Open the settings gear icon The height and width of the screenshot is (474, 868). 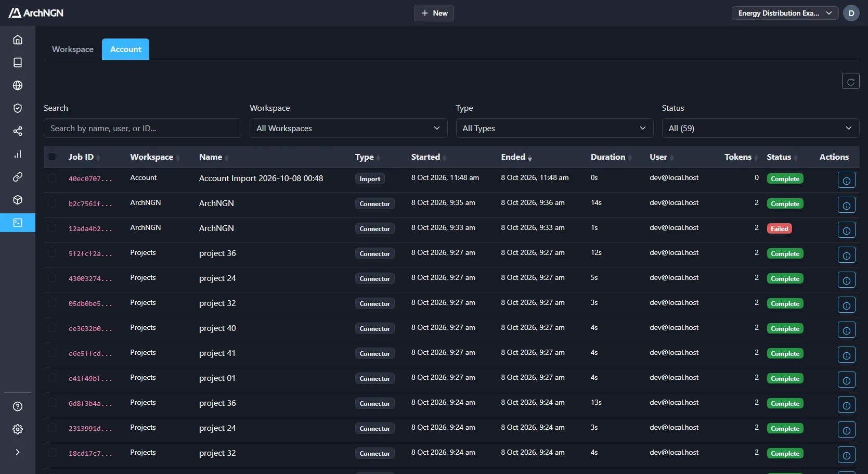[18, 429]
